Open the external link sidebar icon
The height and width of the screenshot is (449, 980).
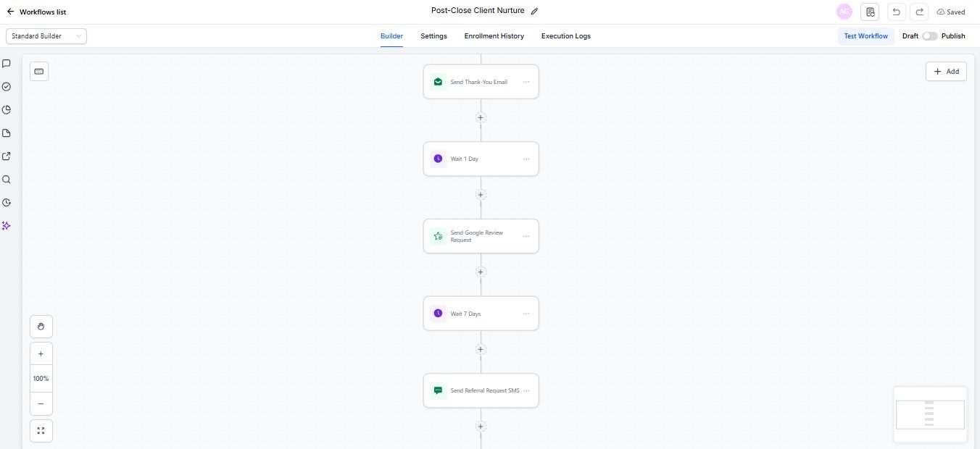7,156
